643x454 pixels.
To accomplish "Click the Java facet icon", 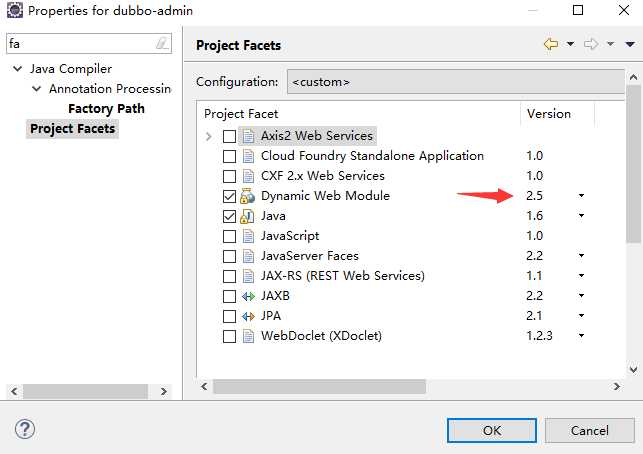I will click(247, 216).
